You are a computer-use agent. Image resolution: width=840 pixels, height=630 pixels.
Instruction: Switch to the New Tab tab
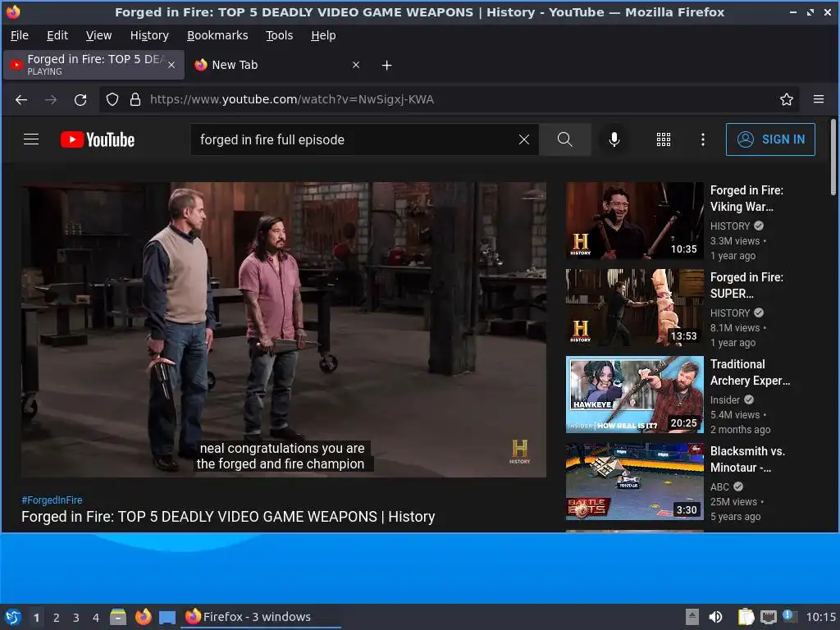[x=277, y=65]
